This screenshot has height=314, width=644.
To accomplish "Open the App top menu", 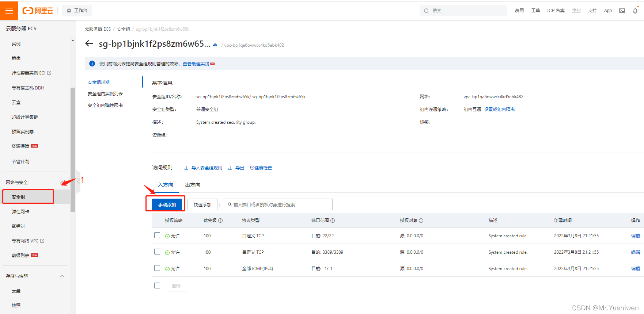I will (x=608, y=11).
